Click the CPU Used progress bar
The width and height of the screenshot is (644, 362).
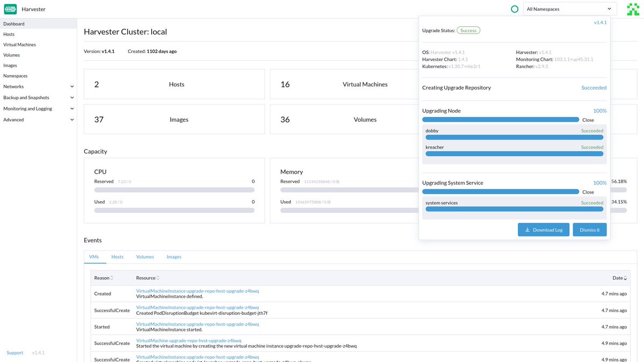pos(174,210)
